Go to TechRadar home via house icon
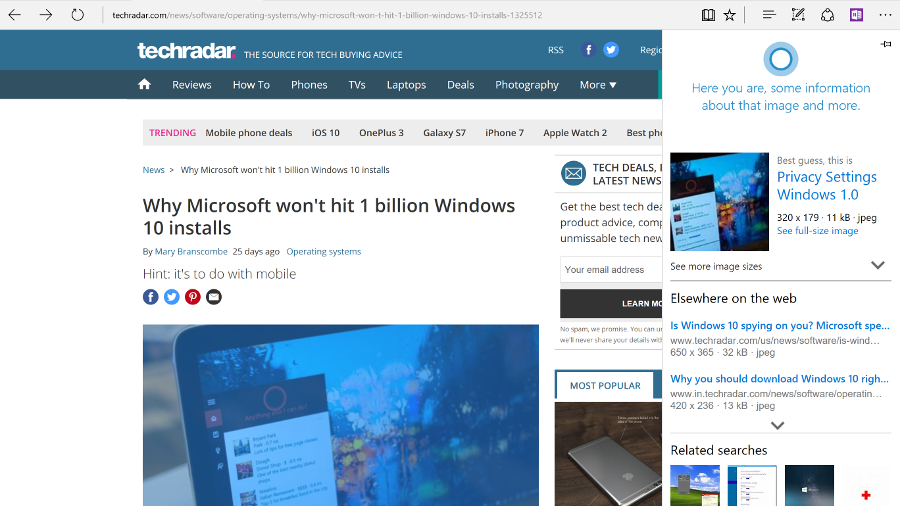This screenshot has width=900, height=506. (x=144, y=84)
